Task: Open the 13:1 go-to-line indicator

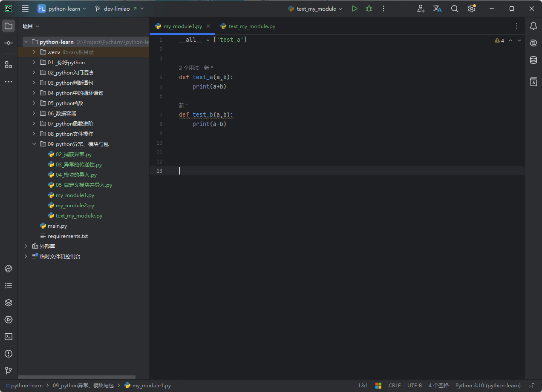Action: coord(363,386)
